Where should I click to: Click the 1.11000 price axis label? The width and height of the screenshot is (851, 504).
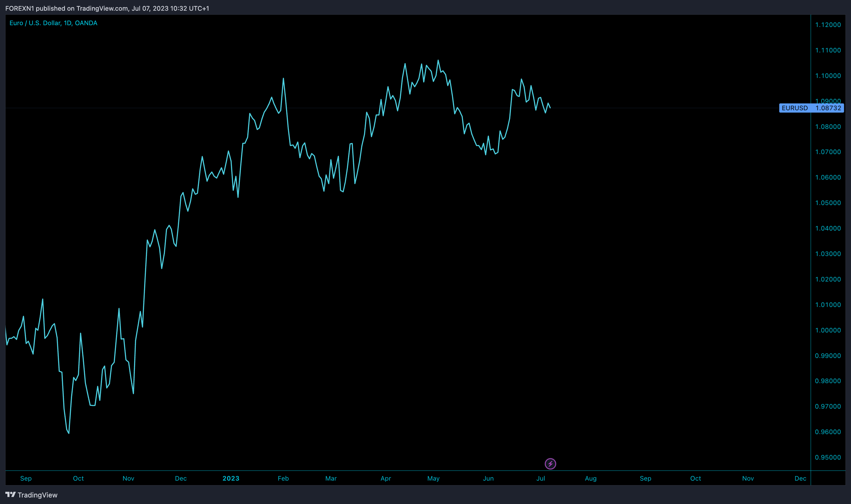[828, 50]
